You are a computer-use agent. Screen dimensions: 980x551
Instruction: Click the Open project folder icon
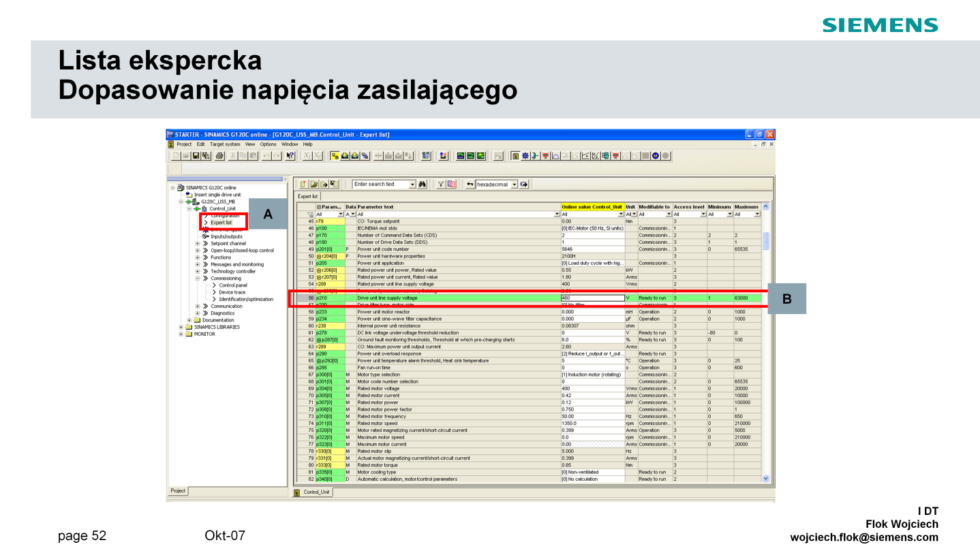click(185, 155)
